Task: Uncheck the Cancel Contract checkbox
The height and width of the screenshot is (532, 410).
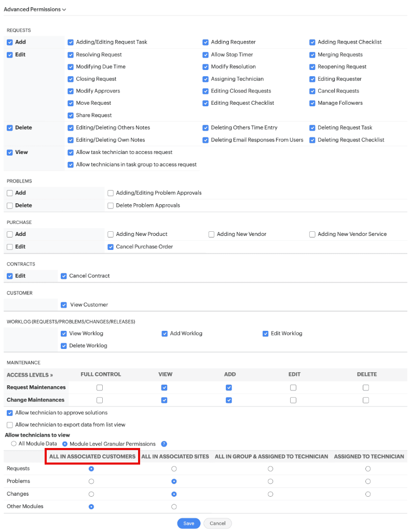Action: pos(64,276)
